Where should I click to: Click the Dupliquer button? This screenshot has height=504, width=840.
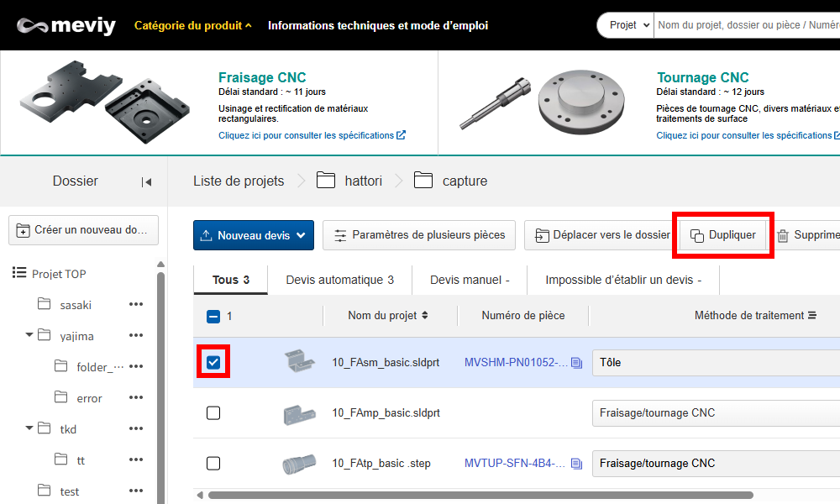coord(722,235)
